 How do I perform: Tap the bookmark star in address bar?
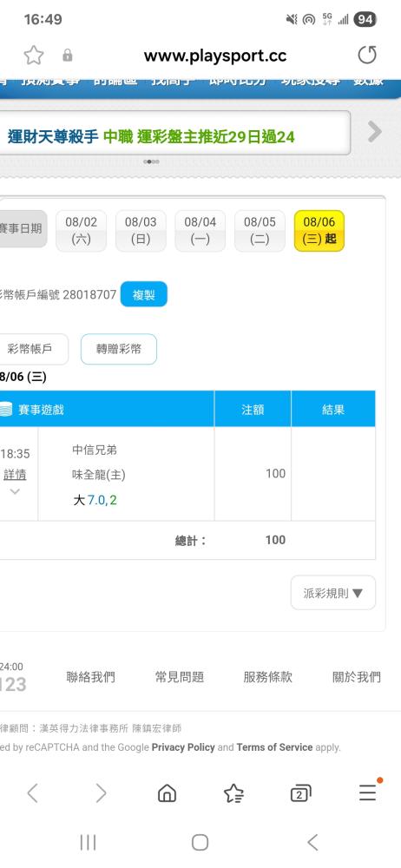pyautogui.click(x=34, y=56)
